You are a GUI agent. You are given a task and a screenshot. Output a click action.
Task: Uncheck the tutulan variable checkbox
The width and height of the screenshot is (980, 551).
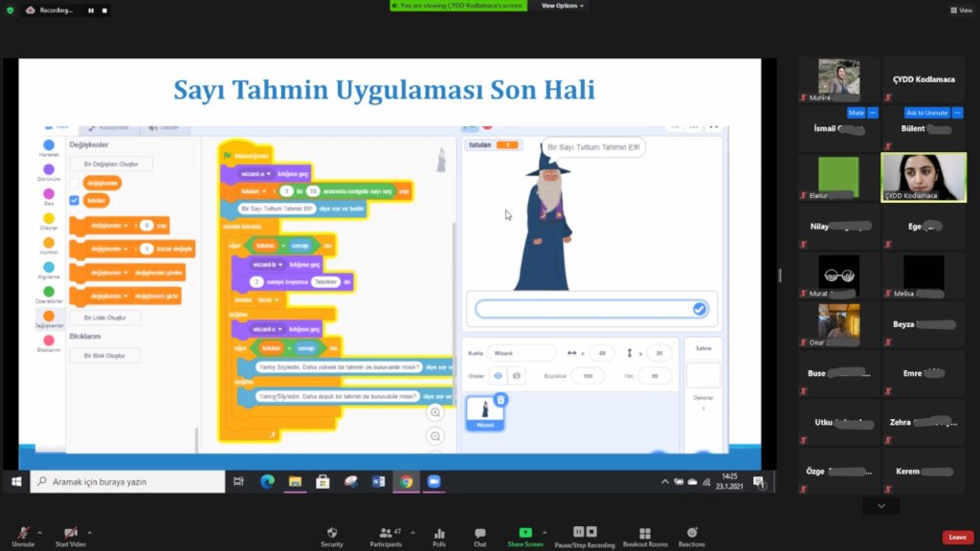click(76, 201)
